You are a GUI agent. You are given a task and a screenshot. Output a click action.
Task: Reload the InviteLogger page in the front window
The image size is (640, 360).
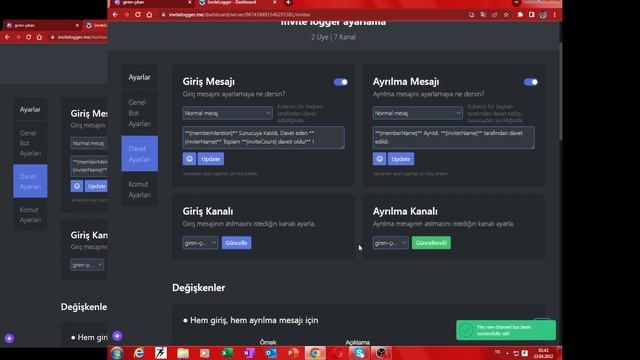point(138,15)
